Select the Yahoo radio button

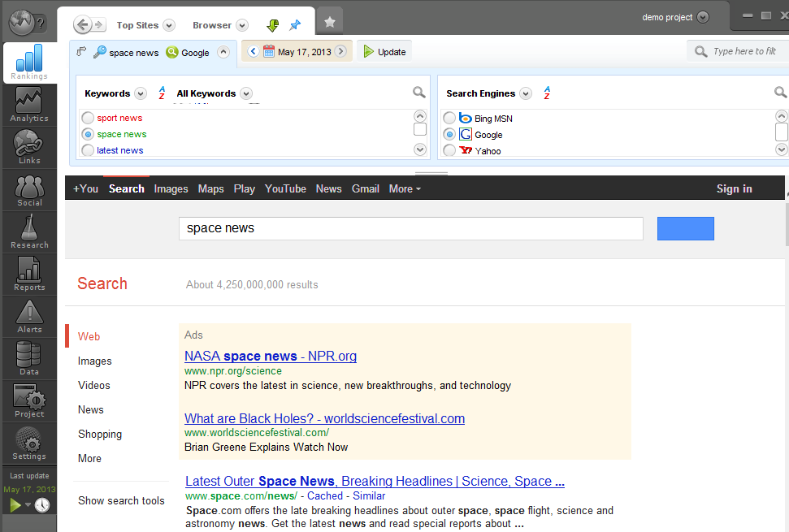pos(449,150)
